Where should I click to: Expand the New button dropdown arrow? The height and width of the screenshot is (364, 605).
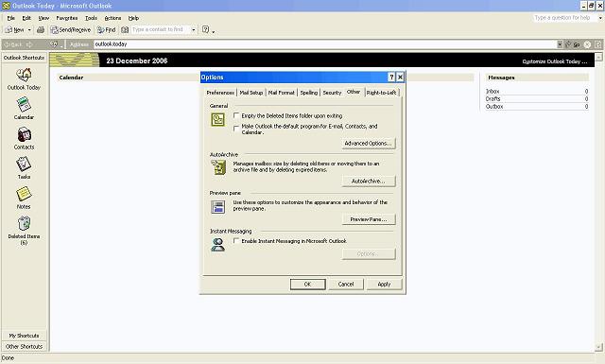[x=29, y=29]
